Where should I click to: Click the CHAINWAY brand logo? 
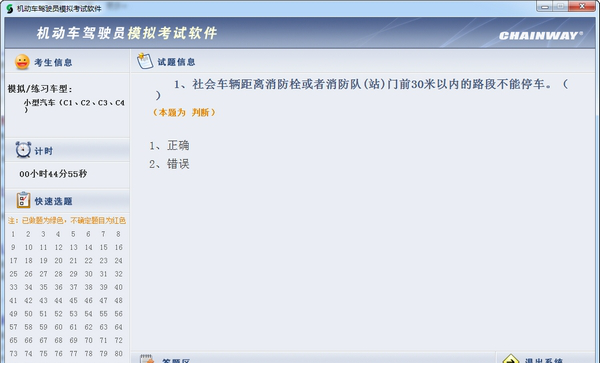(x=541, y=36)
